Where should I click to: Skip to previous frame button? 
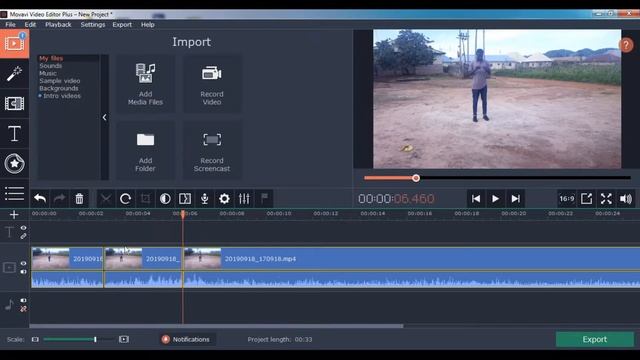(x=476, y=199)
